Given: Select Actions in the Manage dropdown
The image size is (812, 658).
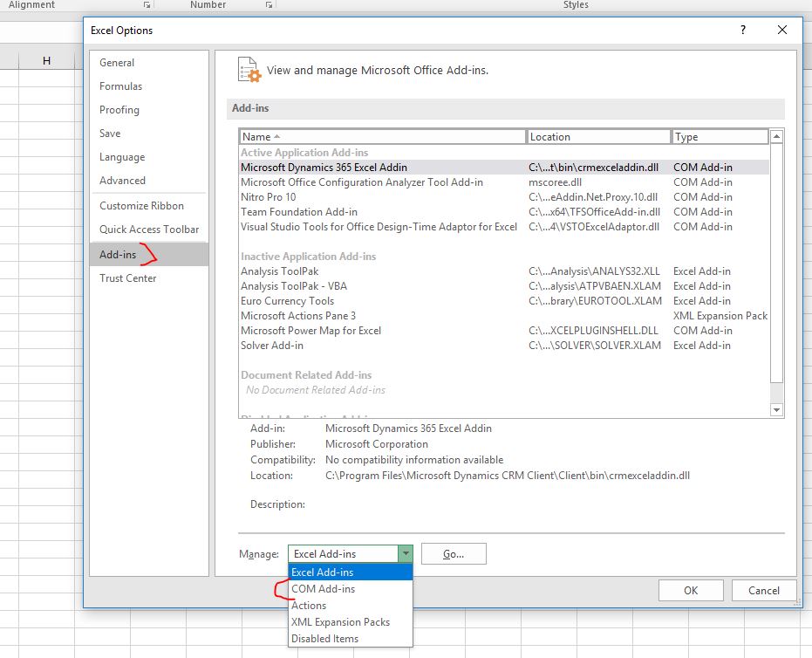Looking at the screenshot, I should click(309, 606).
